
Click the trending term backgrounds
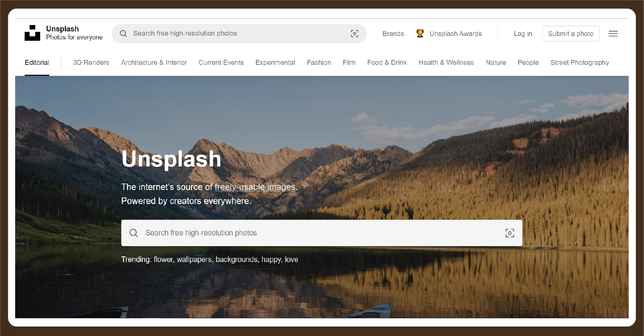(x=237, y=259)
